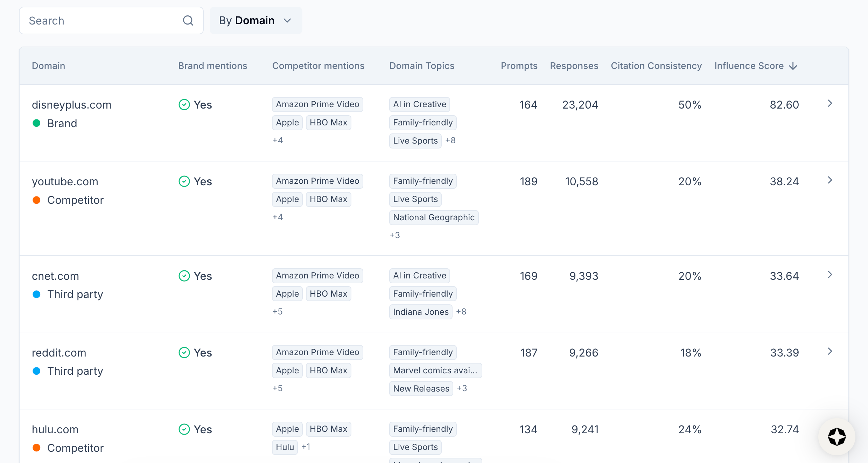Screen dimensions: 868x463
Task: Click the Search input field
Action: pyautogui.click(x=111, y=21)
